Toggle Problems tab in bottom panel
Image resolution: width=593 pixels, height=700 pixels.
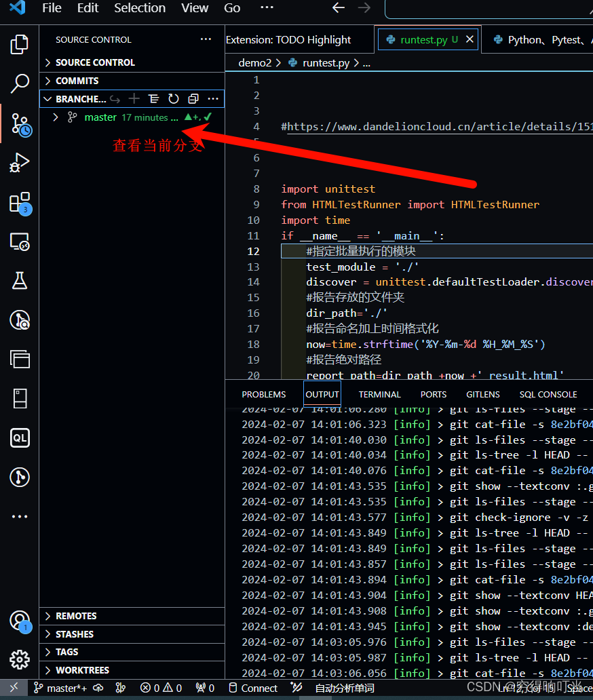(264, 394)
